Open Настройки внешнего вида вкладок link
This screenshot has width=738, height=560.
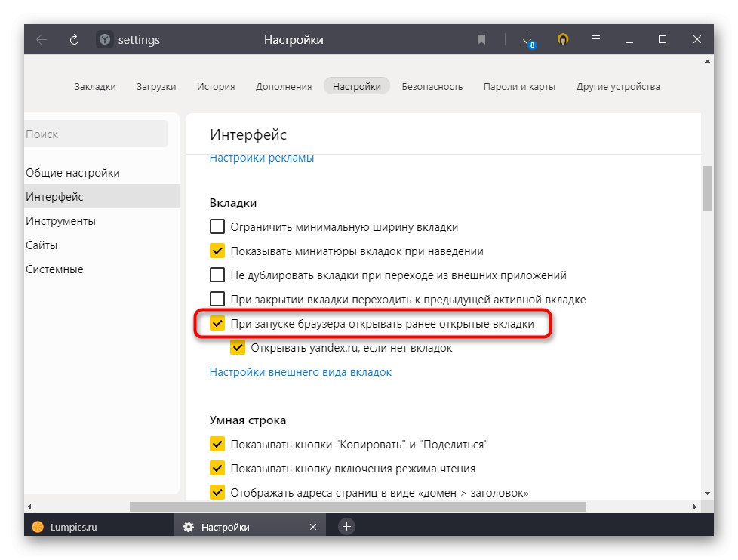pos(300,372)
